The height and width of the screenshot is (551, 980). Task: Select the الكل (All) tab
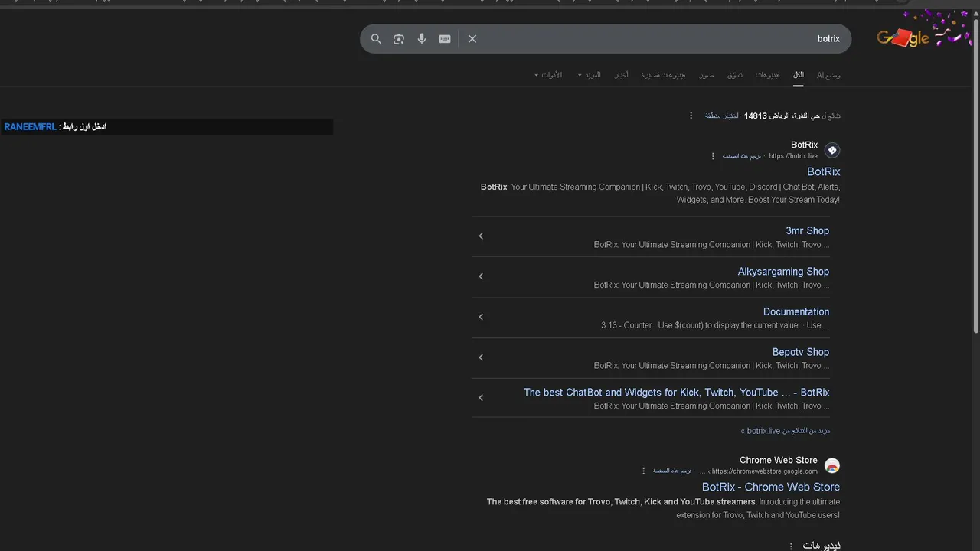799,75
